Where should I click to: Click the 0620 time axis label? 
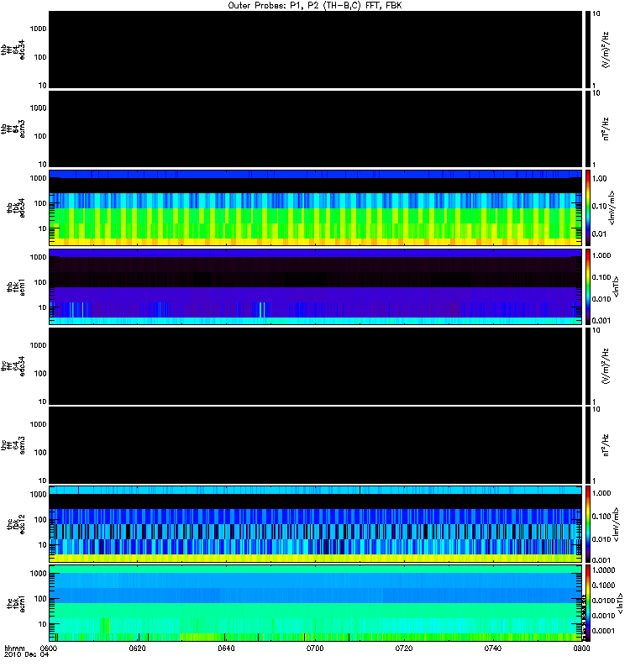[x=137, y=648]
